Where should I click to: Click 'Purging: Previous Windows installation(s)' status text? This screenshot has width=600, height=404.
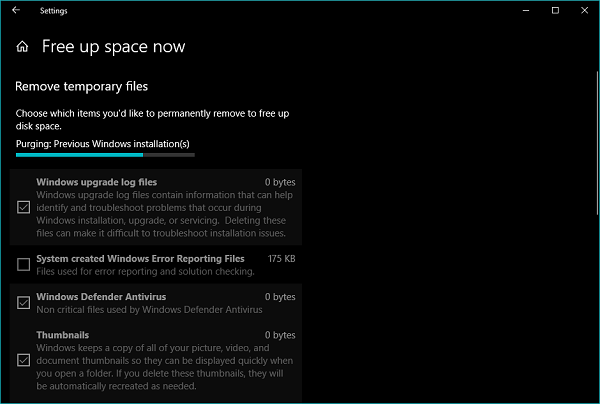pyautogui.click(x=103, y=144)
